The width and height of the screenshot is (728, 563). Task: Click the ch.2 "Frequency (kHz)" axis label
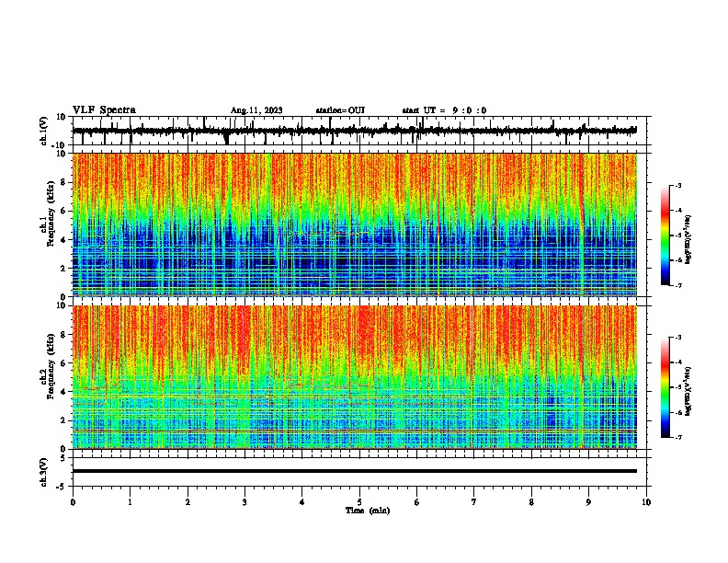coord(51,366)
